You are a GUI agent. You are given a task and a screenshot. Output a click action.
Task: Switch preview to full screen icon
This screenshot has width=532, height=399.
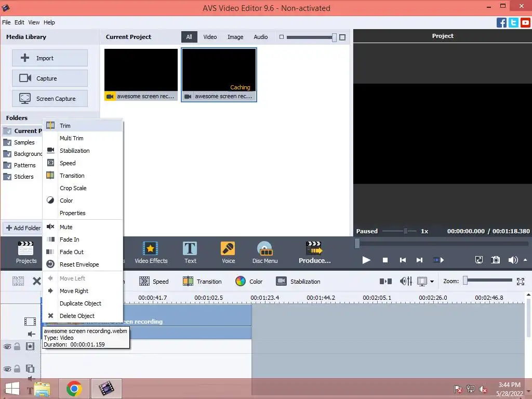(x=478, y=260)
